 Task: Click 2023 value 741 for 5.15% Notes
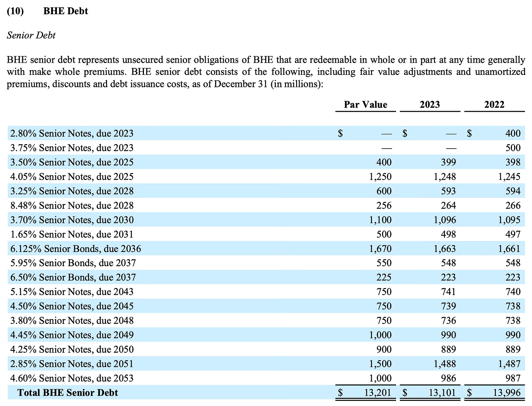point(448,292)
